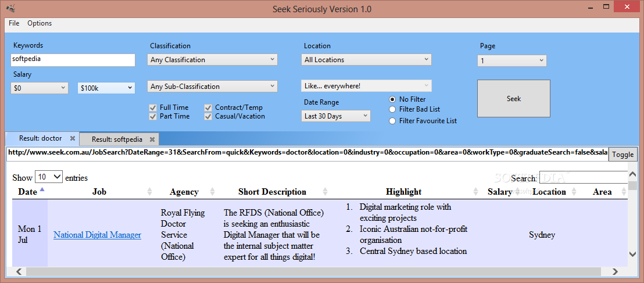Click the Keywords input field

73,60
